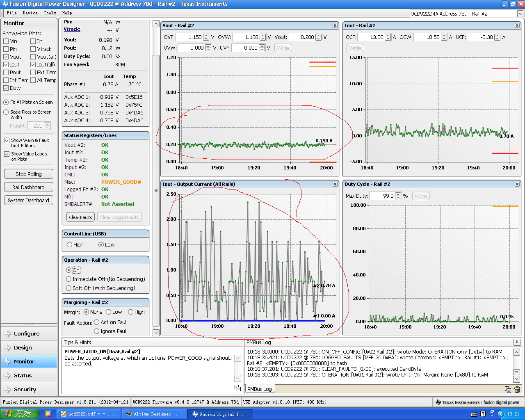Screen dimensions: 525x420
Task: Open the ucd9222.pdf taskbar item
Action: point(89,414)
